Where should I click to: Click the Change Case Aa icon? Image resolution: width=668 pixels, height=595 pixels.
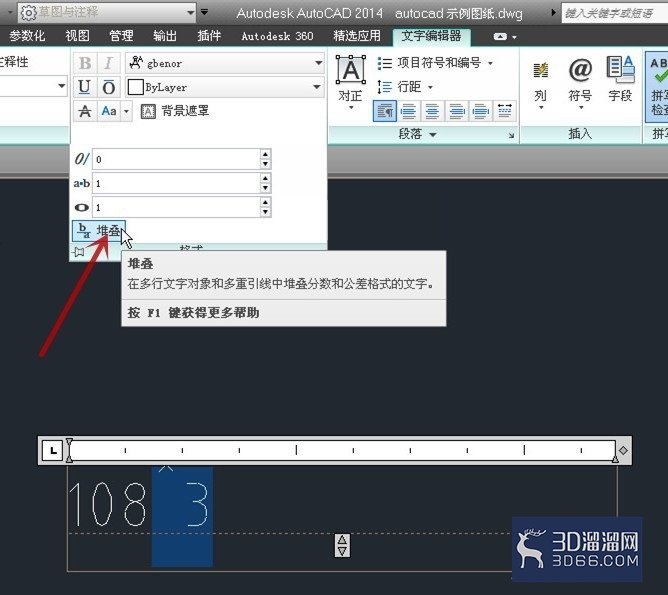tap(109, 112)
